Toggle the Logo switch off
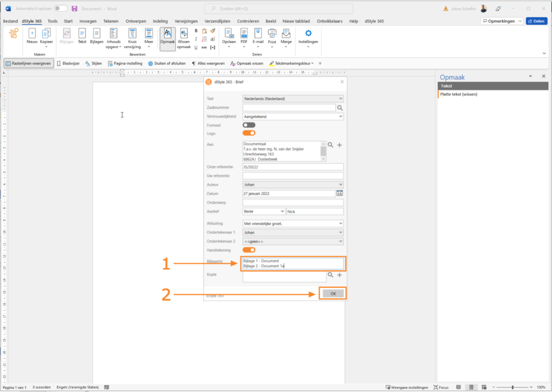552x392 pixels. pos(249,133)
